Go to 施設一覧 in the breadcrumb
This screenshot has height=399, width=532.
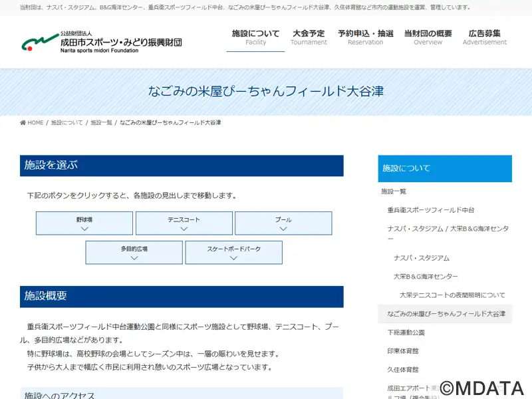(101, 122)
